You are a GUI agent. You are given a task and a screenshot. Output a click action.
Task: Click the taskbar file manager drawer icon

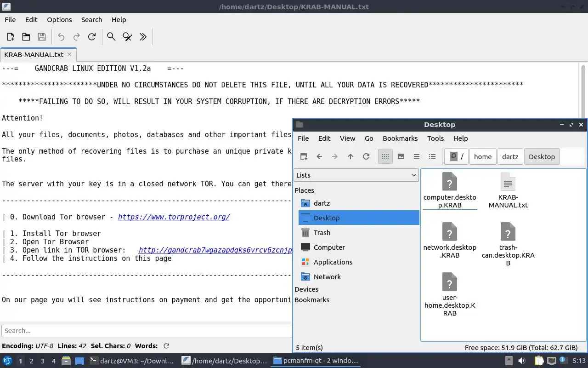pos(66,361)
